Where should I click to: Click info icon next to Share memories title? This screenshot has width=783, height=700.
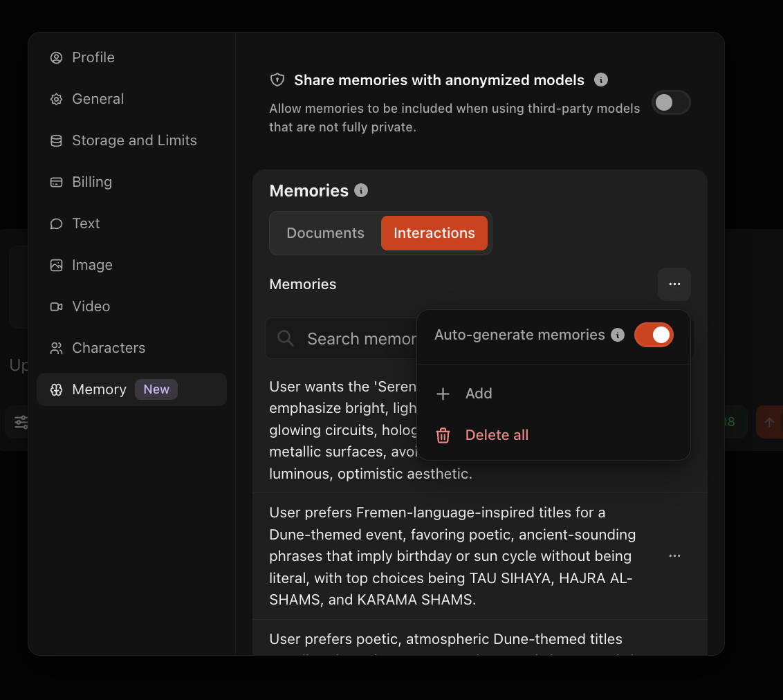[601, 80]
